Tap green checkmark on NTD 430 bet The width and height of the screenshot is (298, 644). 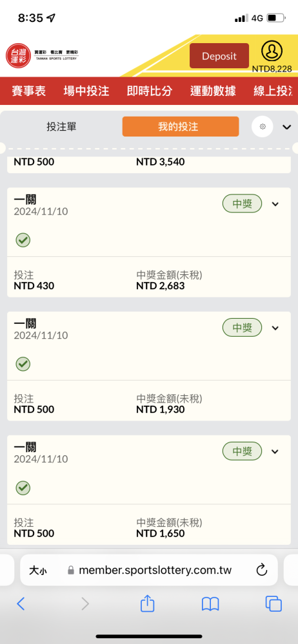[23, 240]
